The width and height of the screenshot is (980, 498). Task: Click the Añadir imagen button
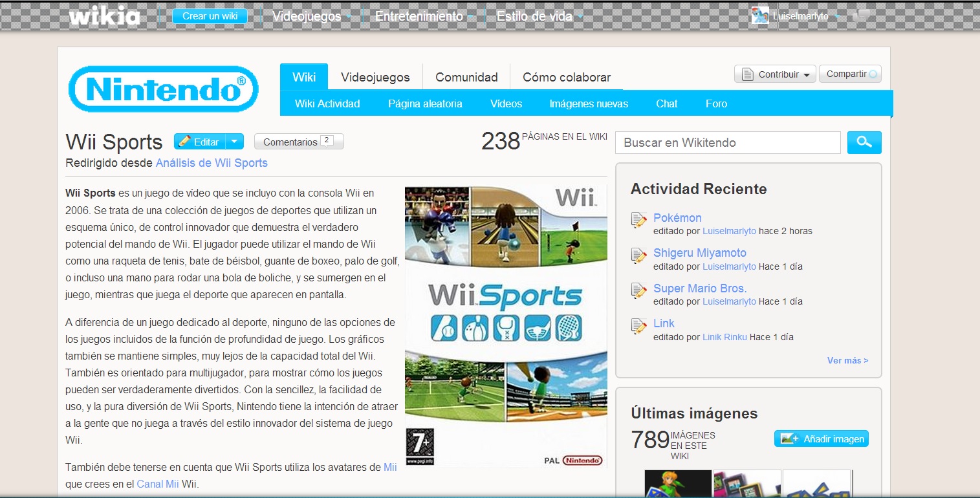(822, 438)
